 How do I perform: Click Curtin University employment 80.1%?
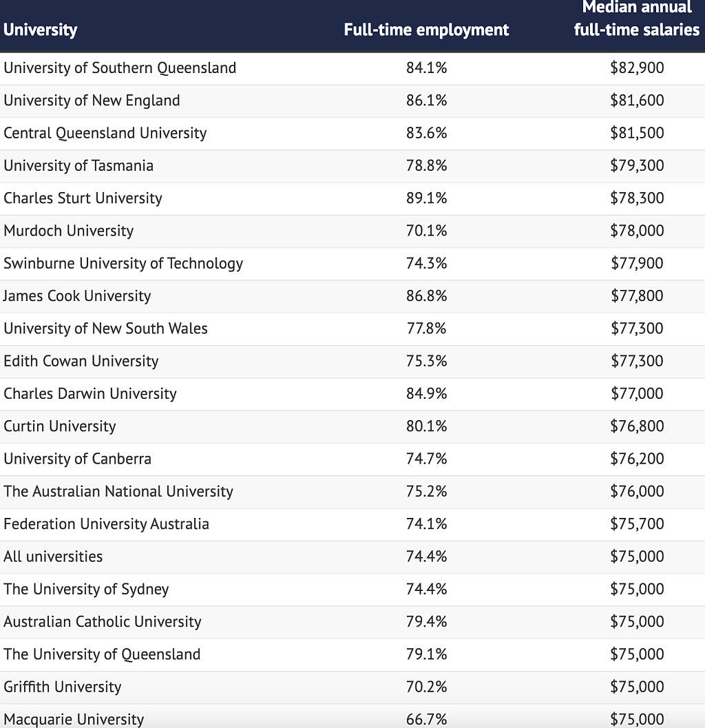pos(427,426)
